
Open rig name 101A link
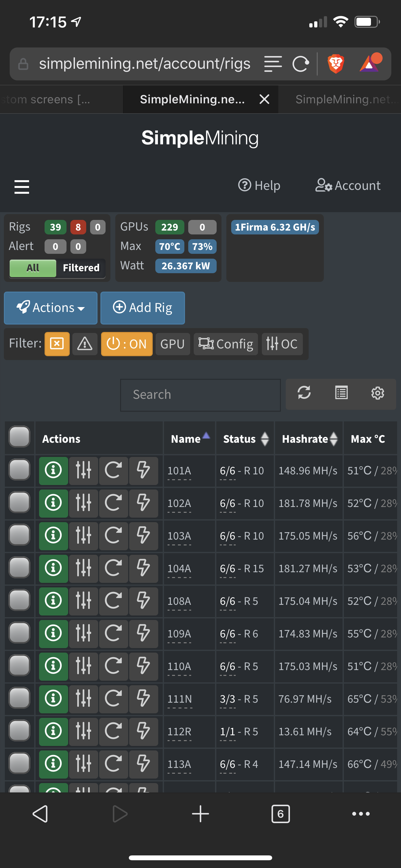[179, 470]
